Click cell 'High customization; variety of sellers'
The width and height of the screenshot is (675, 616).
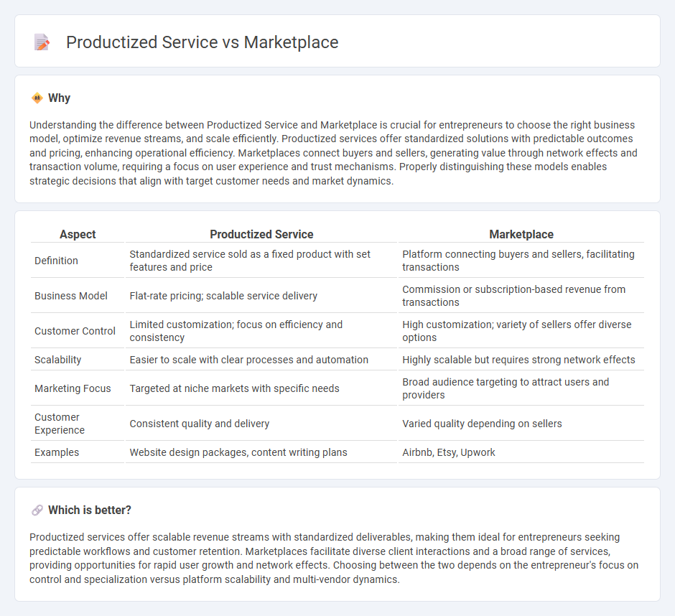click(521, 331)
